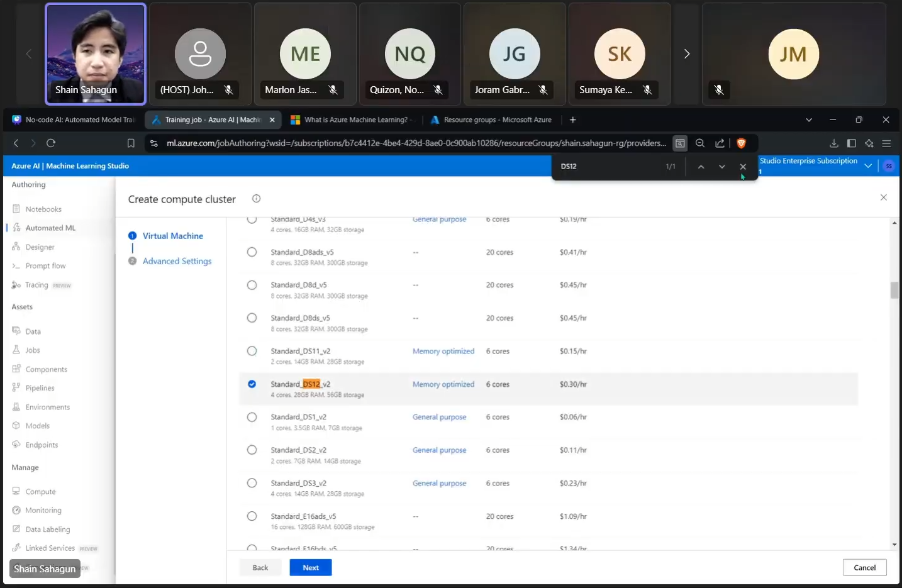
Task: Switch to Resource groups - Microsoft Azure tab
Action: coord(492,119)
